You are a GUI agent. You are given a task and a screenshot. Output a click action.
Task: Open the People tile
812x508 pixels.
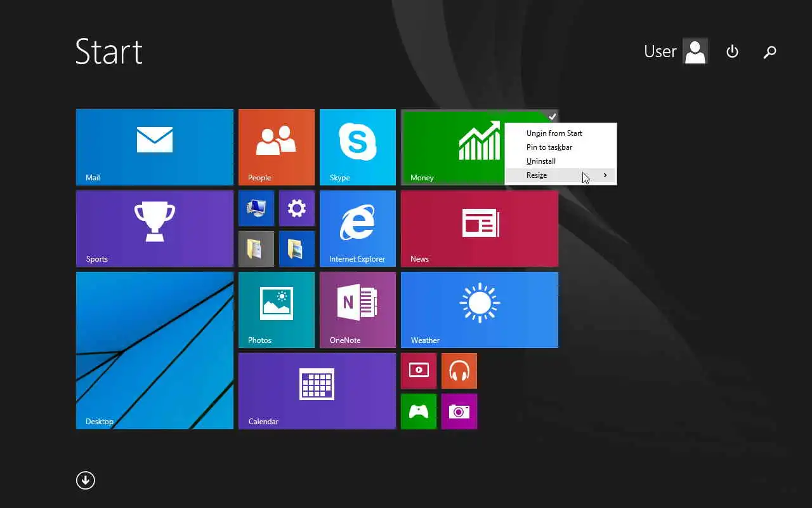277,147
